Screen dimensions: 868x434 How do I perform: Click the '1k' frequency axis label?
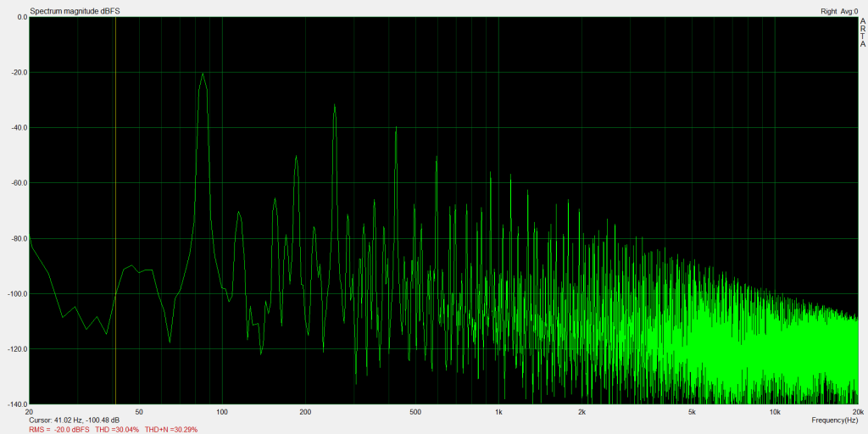pyautogui.click(x=498, y=413)
